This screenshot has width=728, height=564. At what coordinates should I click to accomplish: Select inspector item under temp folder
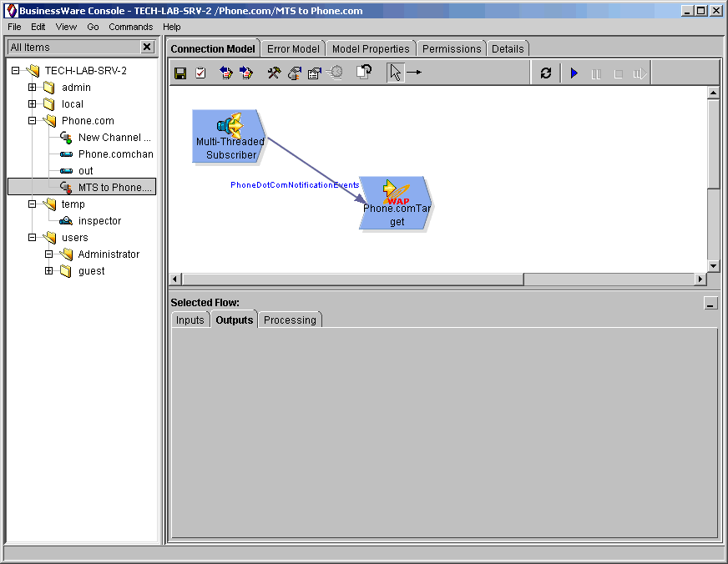tap(99, 221)
